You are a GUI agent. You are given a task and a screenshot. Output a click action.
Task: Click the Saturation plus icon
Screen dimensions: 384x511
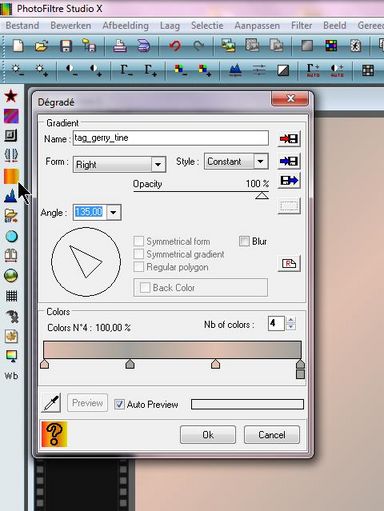click(x=205, y=70)
